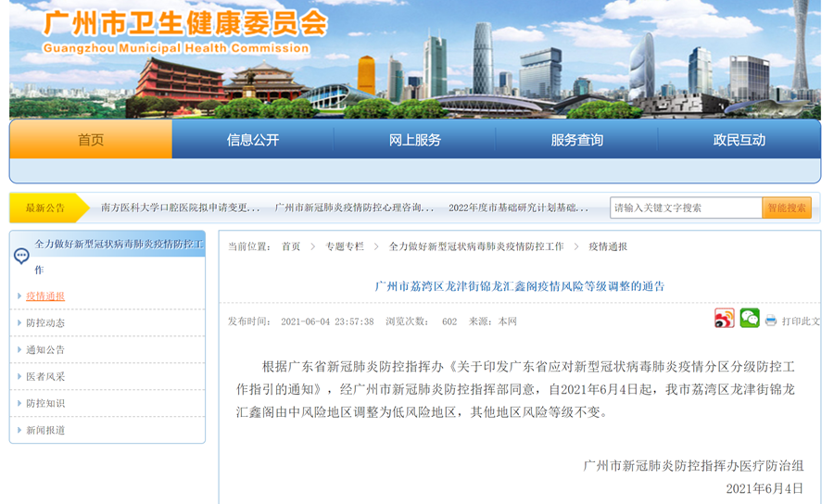Image resolution: width=834 pixels, height=504 pixels.
Task: Select 防控动态 in the sidebar
Action: point(45,322)
